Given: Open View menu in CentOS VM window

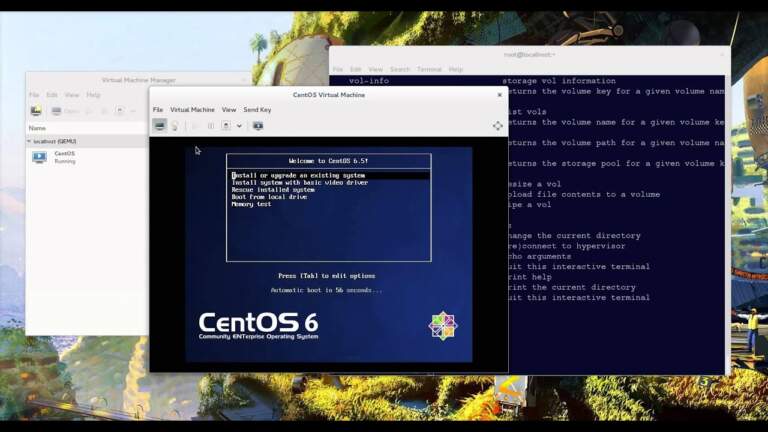Looking at the screenshot, I should [229, 110].
